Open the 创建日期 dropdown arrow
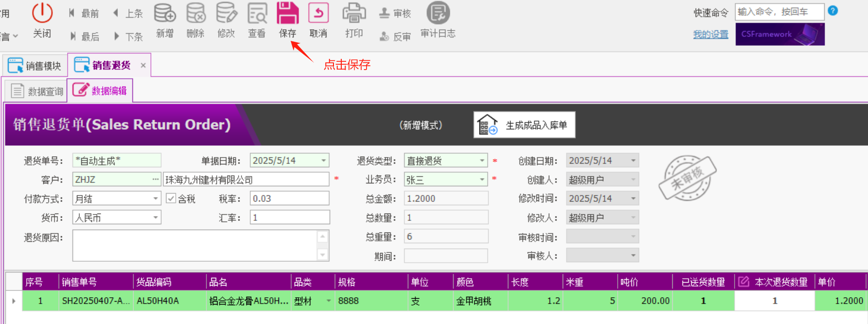 tap(633, 161)
